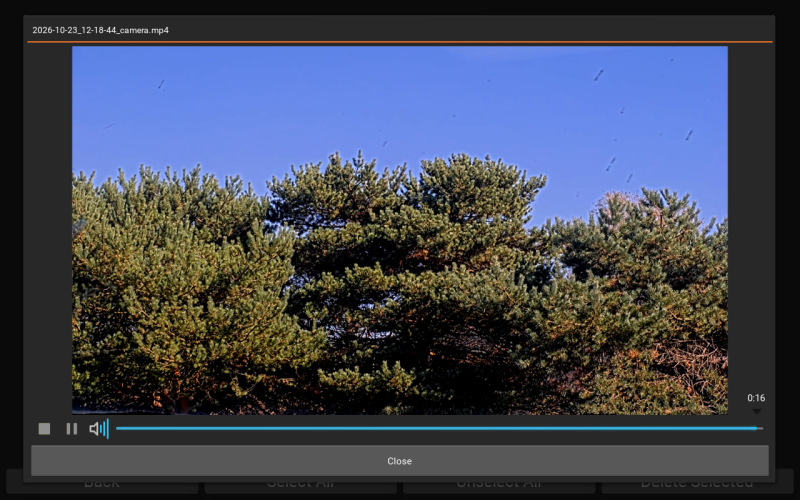The width and height of the screenshot is (800, 500).
Task: Close the video player dialog
Action: 399,461
